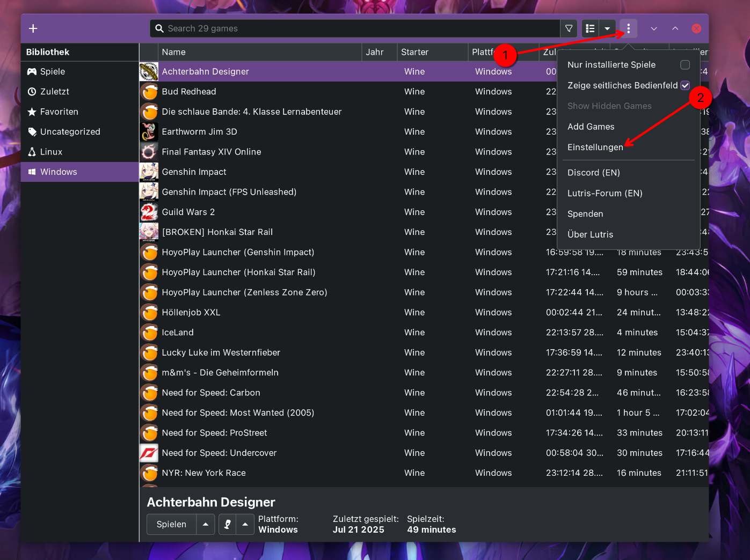Image resolution: width=750 pixels, height=560 pixels.
Task: Open Lutris-Forum (EN) menu entry
Action: 628,193
